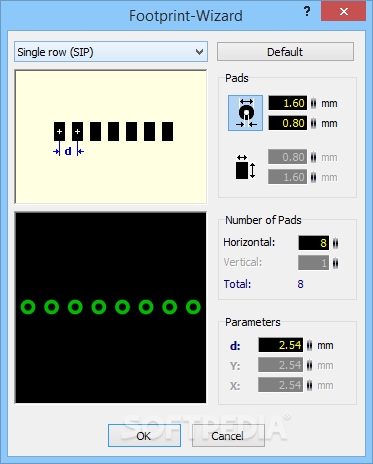
Task: Adjust the X parameter spinner
Action: pyautogui.click(x=310, y=385)
